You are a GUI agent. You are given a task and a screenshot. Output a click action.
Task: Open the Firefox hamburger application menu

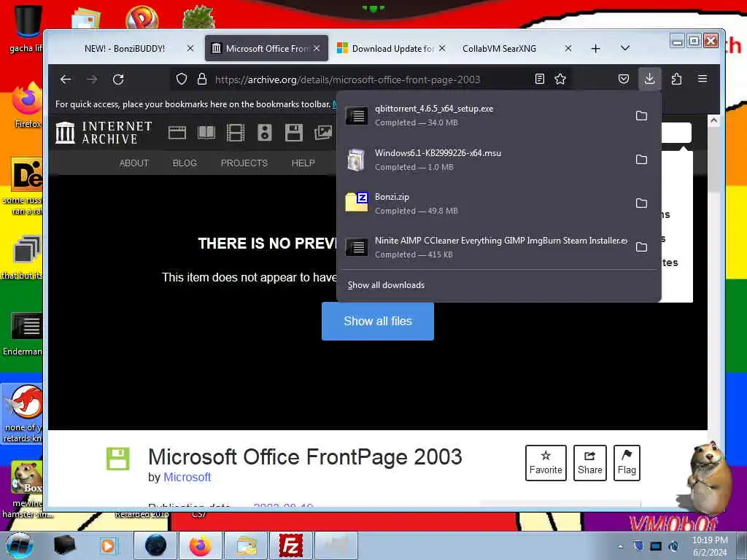pyautogui.click(x=703, y=79)
